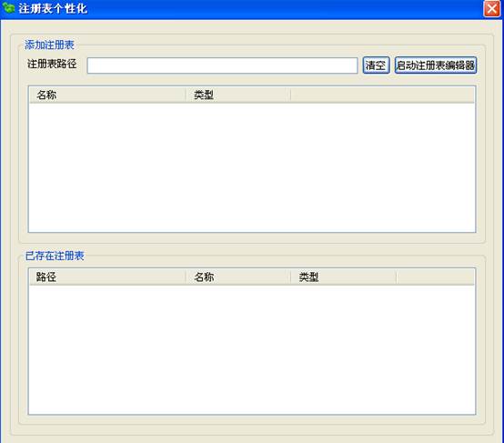The width and height of the screenshot is (504, 443).
Task: Click the 添加注册表 group label
Action: pos(49,45)
